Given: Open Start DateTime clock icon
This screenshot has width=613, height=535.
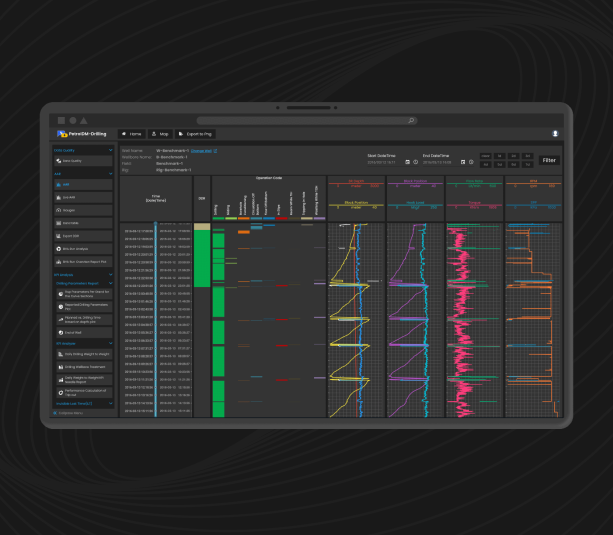Looking at the screenshot, I should (416, 162).
